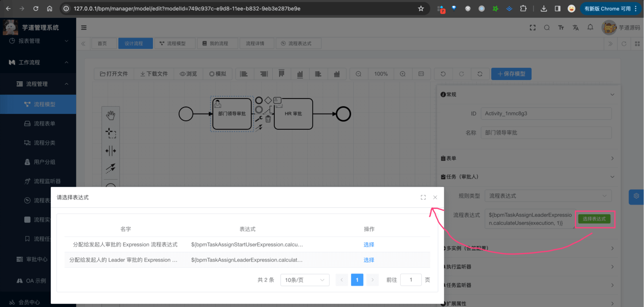
Task: Click the zoom out magnifier icon
Action: [x=359, y=74]
